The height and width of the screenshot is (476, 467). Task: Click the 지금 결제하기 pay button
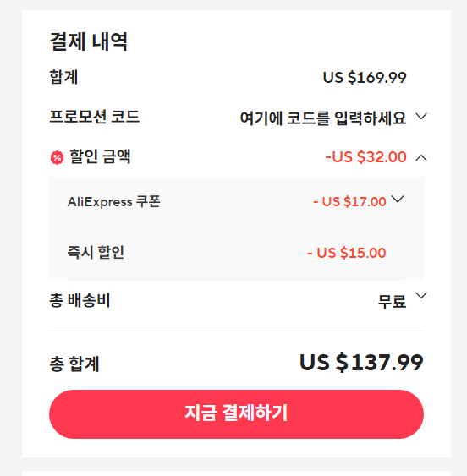pyautogui.click(x=236, y=414)
